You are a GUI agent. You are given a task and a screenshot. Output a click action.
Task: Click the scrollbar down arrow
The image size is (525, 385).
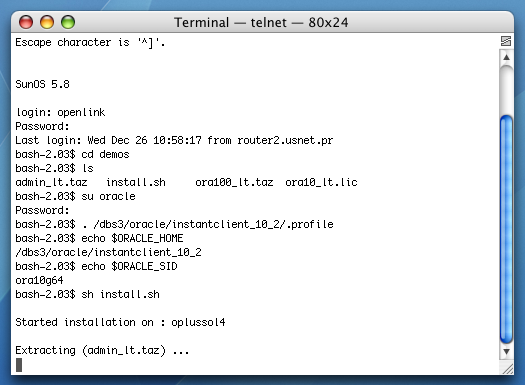(506, 352)
